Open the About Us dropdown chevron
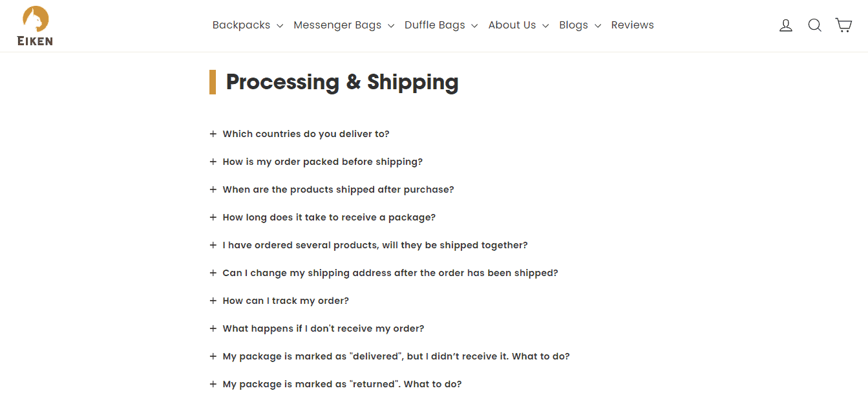 click(x=545, y=26)
